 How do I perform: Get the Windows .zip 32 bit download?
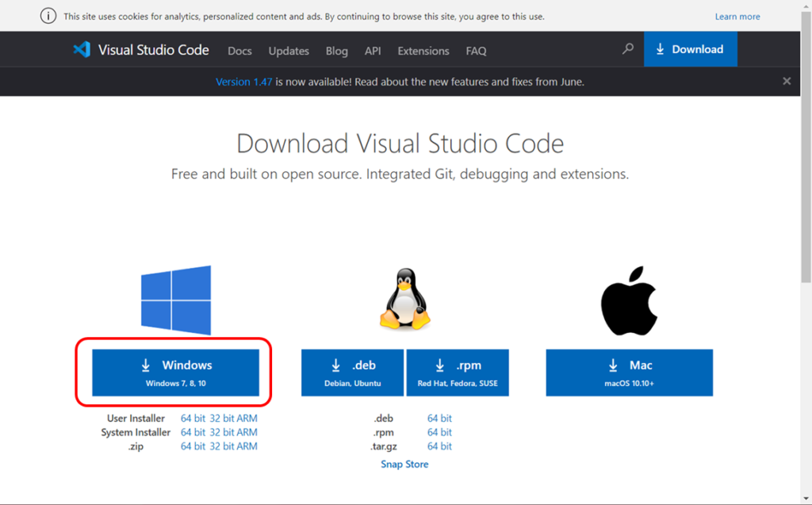pos(222,446)
